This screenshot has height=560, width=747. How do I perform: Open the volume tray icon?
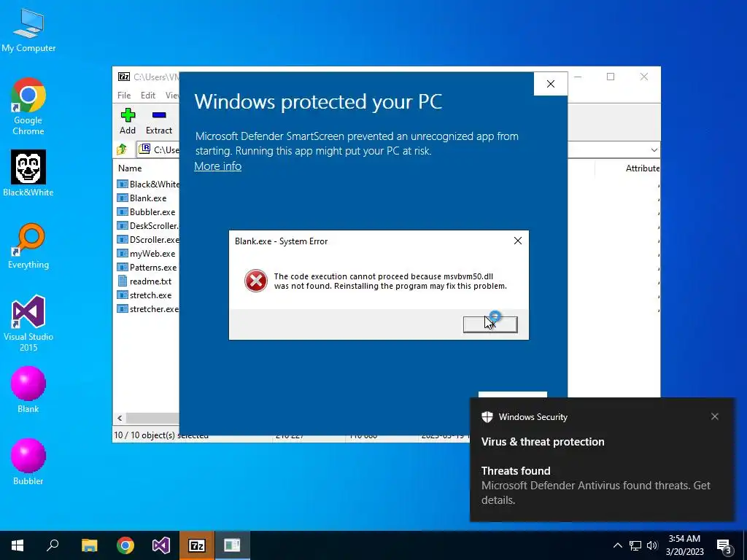(x=652, y=545)
